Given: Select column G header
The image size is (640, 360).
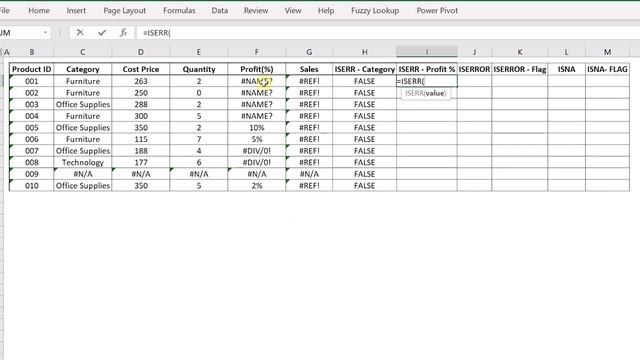Looking at the screenshot, I should pyautogui.click(x=309, y=52).
